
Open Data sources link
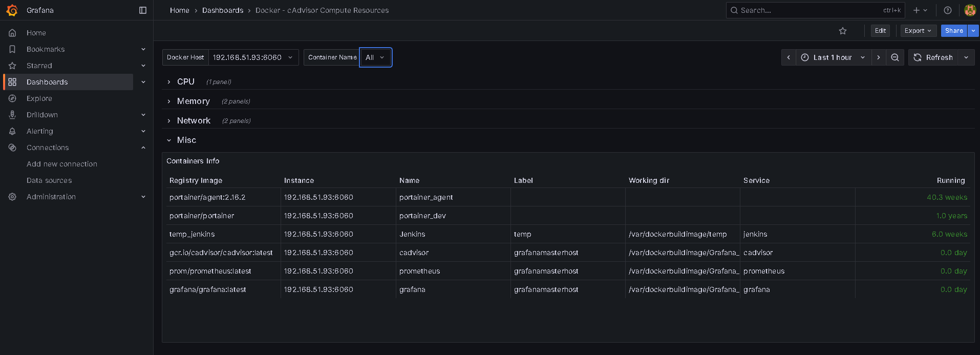tap(49, 180)
